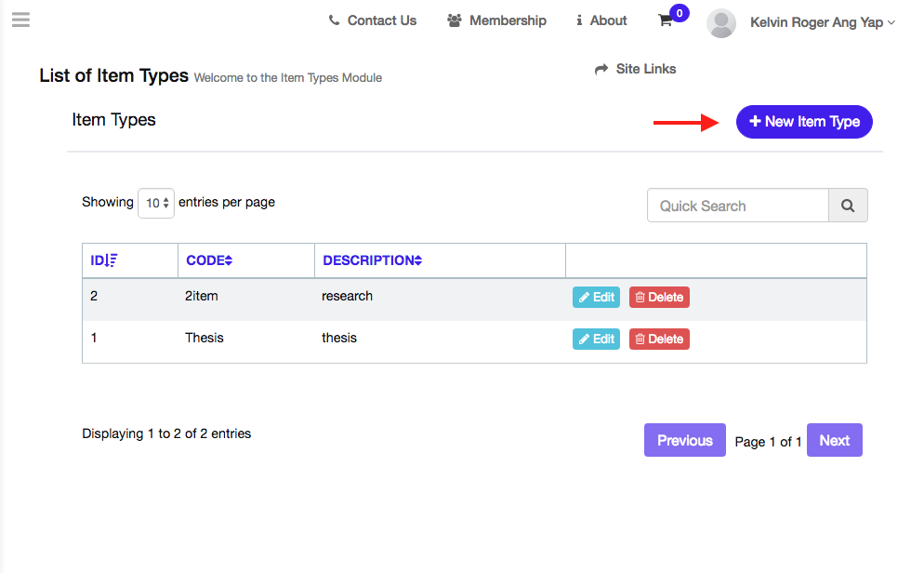The height and width of the screenshot is (573, 924).
Task: Delete the 2item research row
Action: click(x=659, y=297)
